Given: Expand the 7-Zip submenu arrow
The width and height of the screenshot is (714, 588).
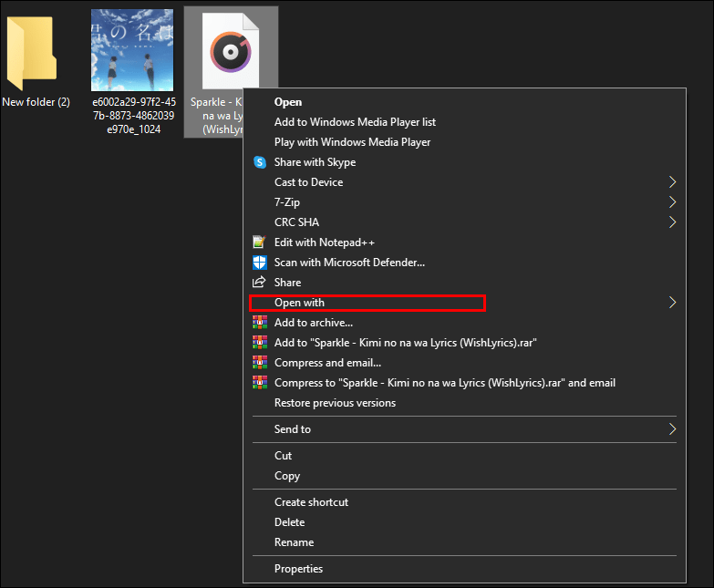Looking at the screenshot, I should tap(672, 202).
